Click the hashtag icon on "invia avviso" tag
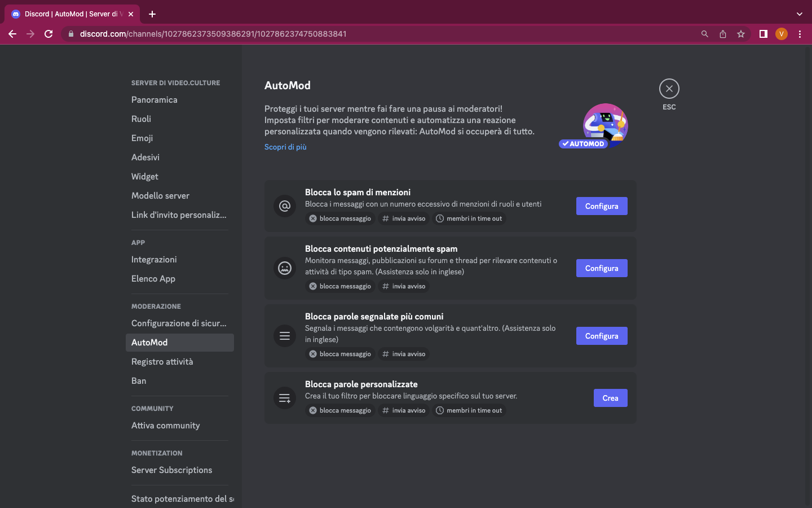The image size is (812, 508). point(386,218)
